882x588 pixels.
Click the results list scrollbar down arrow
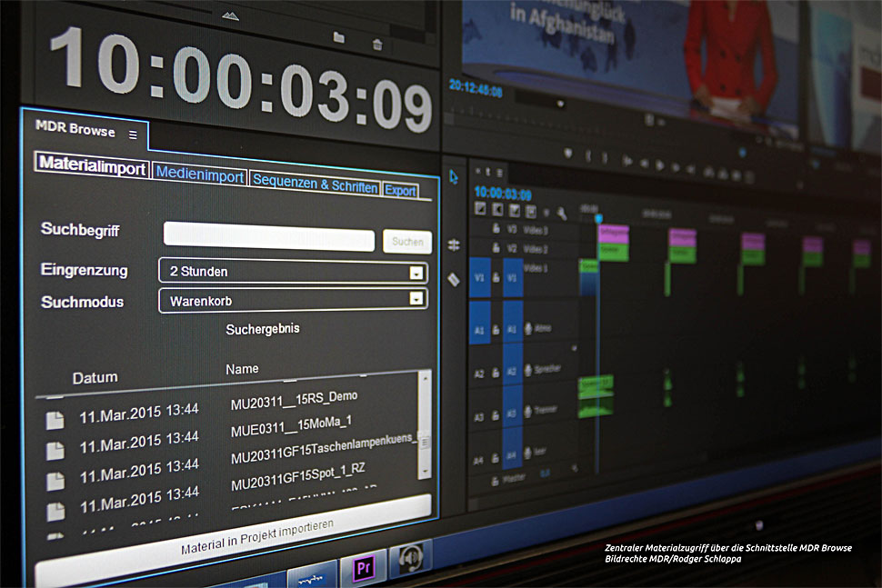[426, 471]
